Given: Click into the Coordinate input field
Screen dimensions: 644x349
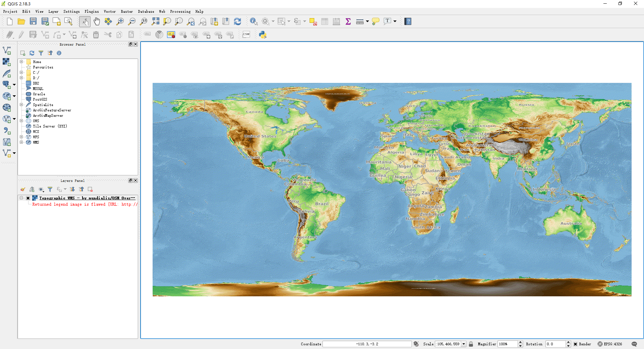Looking at the screenshot, I should pos(367,344).
